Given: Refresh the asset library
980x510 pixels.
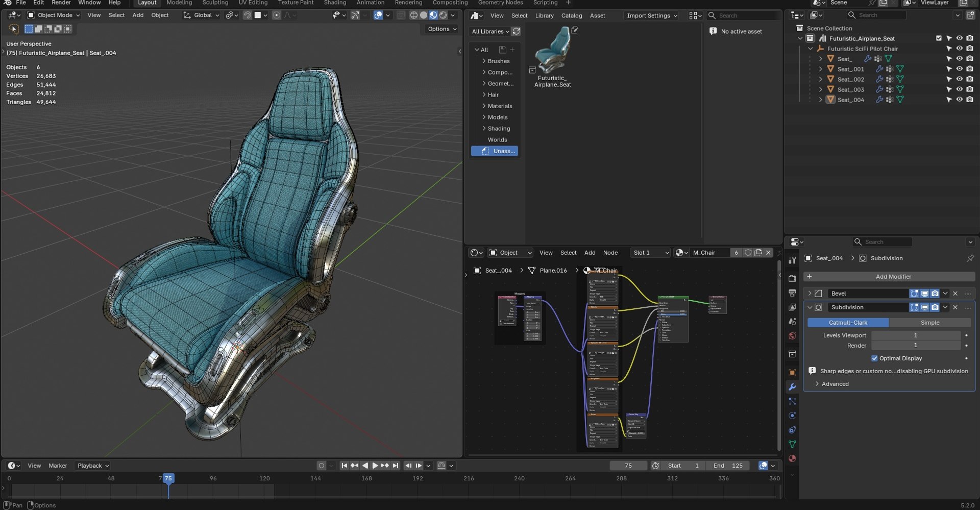Looking at the screenshot, I should click(x=516, y=31).
